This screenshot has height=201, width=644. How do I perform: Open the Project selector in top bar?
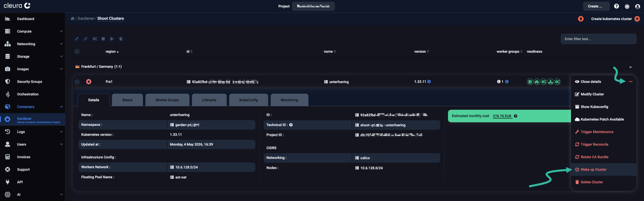[313, 6]
